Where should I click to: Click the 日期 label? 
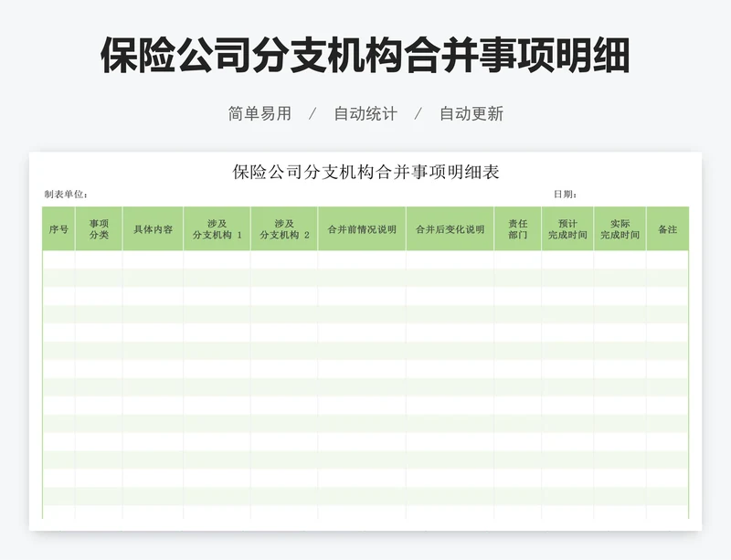click(x=565, y=195)
